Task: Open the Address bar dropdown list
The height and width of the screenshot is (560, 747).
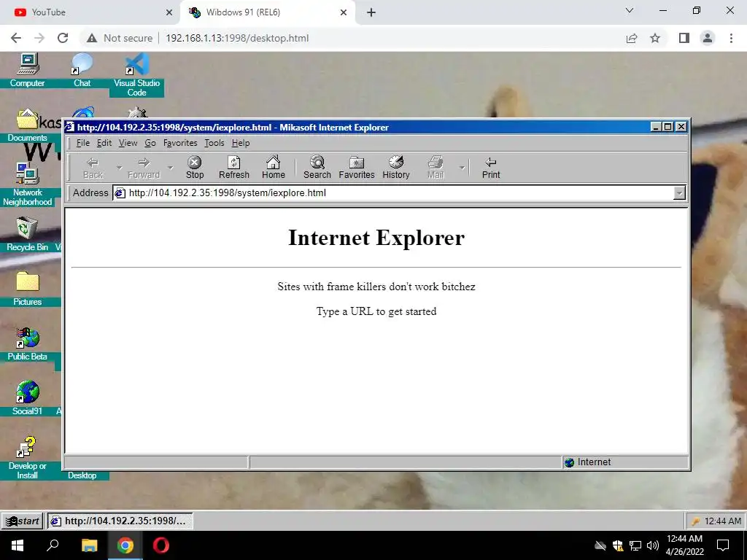Action: [x=679, y=192]
